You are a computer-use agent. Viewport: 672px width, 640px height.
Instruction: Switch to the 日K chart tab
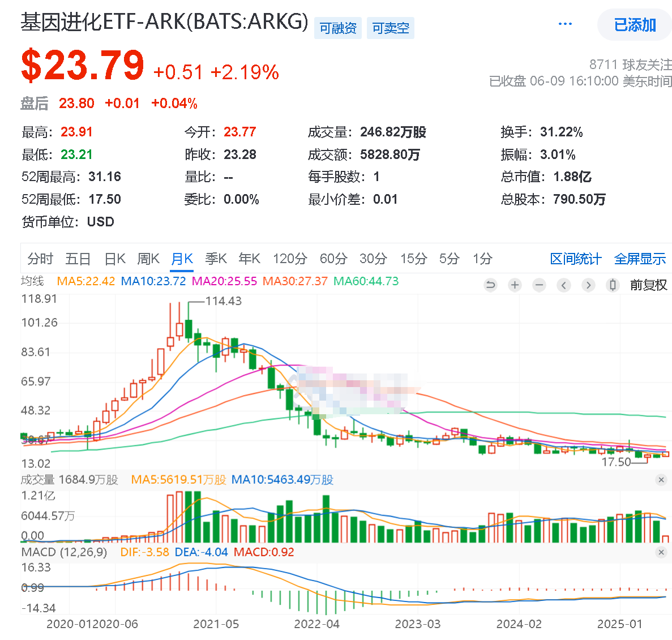pos(115,259)
